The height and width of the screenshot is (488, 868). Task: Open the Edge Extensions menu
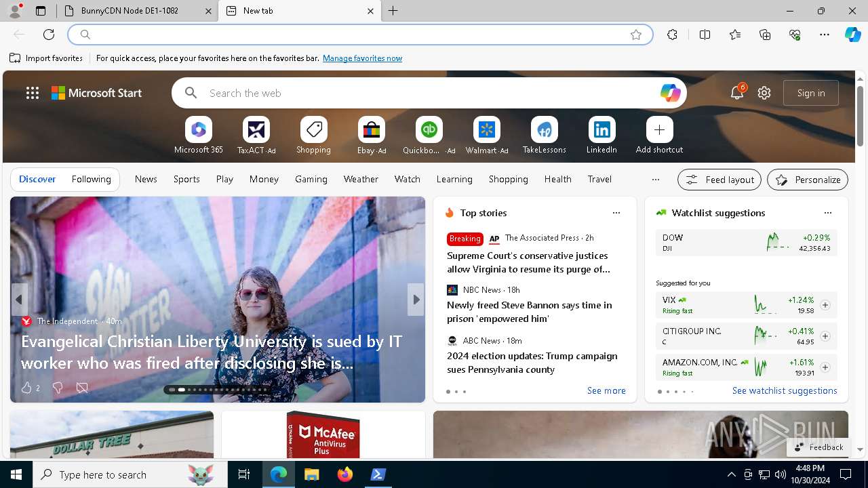(x=672, y=35)
